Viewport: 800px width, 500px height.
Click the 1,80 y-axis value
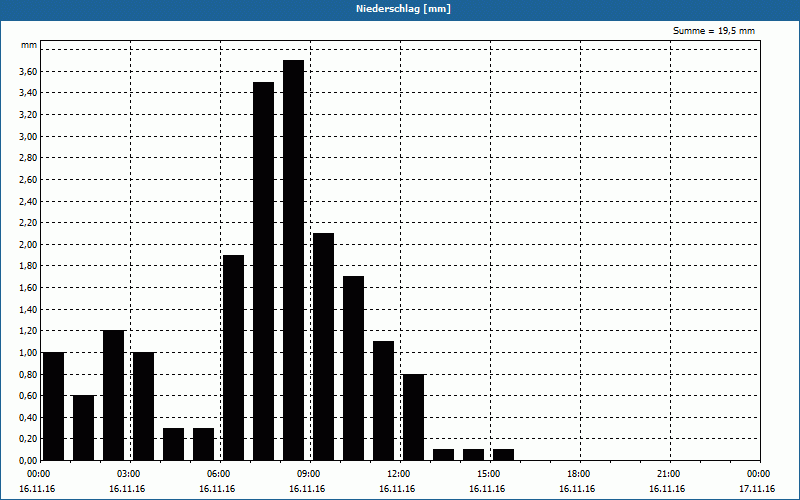click(x=28, y=266)
